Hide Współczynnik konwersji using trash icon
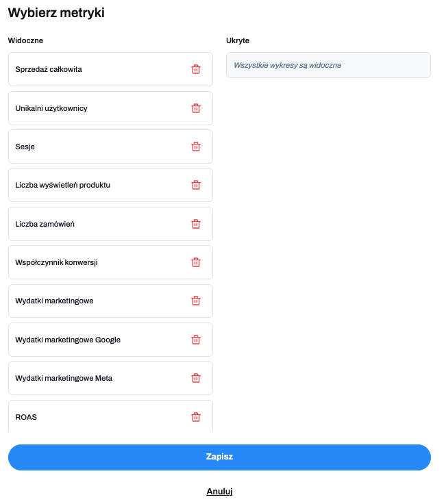Screen dimensions: 446x504 pyautogui.click(x=196, y=262)
